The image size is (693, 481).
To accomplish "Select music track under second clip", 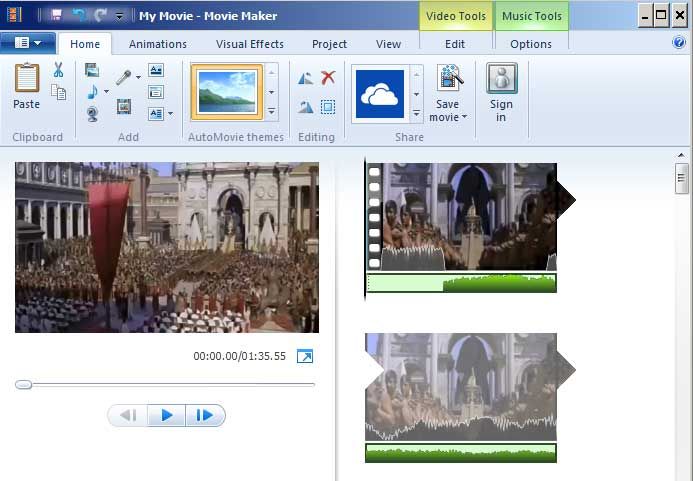I will point(461,453).
